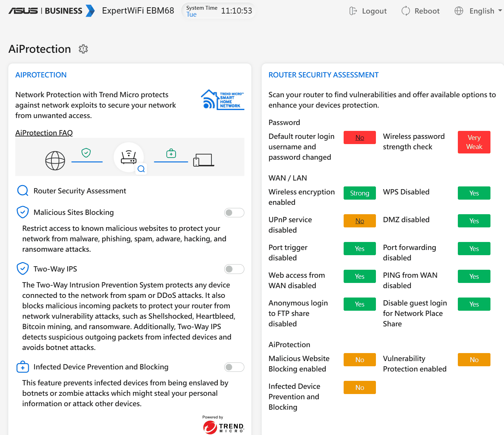Click the green medical kit diagram icon
504x435 pixels.
pyautogui.click(x=171, y=153)
